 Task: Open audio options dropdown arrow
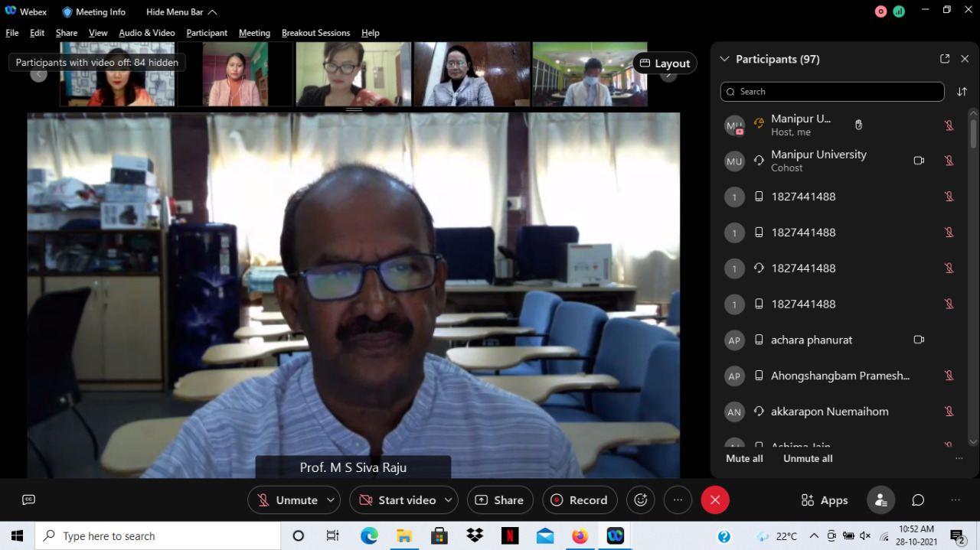(331, 500)
